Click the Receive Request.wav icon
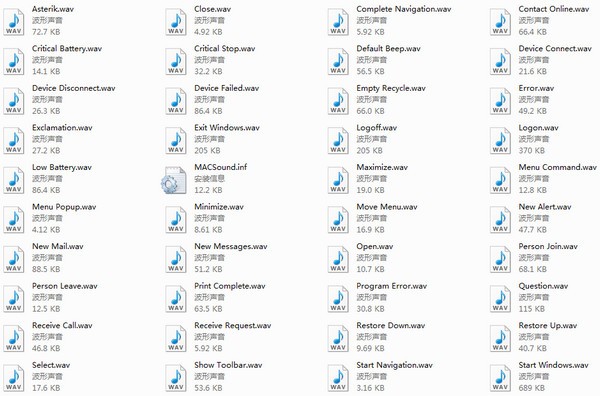This screenshot has width=600, height=396. click(176, 339)
